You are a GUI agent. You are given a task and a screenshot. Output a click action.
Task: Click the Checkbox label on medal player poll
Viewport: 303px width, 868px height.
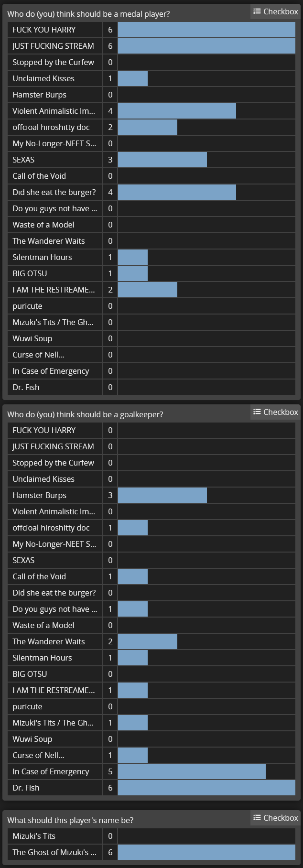point(276,11)
